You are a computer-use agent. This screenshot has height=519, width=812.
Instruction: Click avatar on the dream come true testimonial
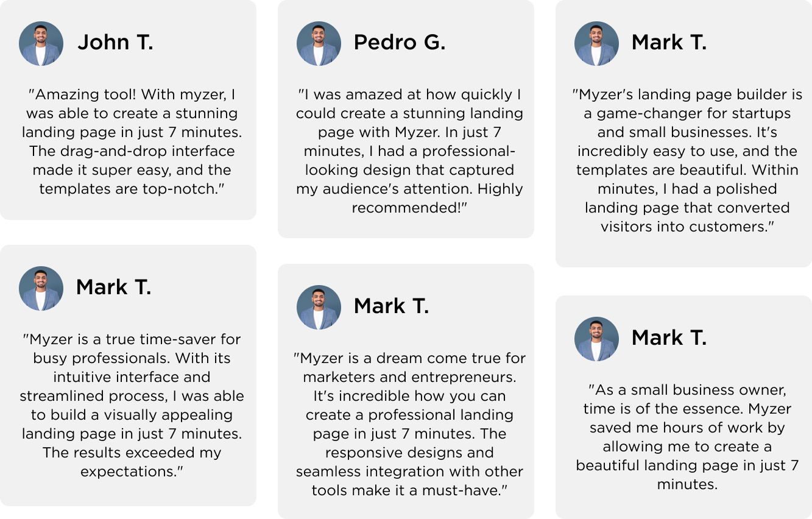coord(319,307)
